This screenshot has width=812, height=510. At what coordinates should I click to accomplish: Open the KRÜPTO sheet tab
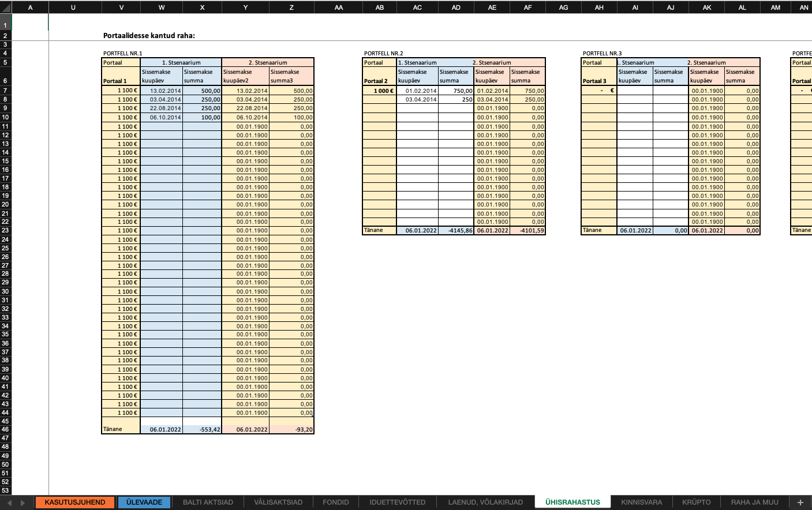(697, 502)
